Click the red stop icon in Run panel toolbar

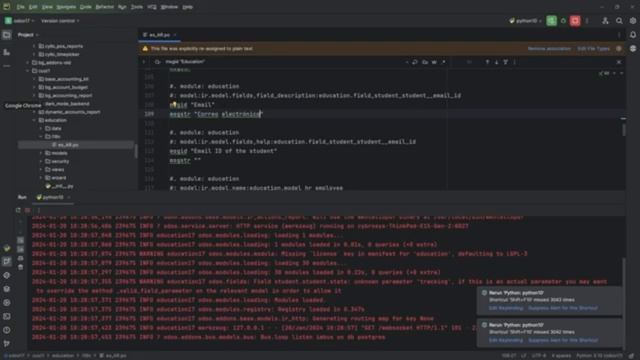coord(28,210)
